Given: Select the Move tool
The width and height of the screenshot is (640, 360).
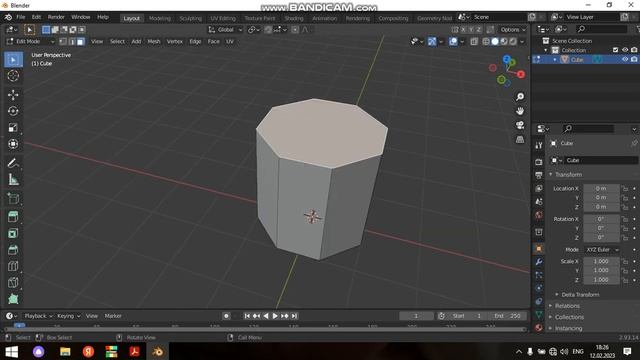Looking at the screenshot, I should (13, 95).
